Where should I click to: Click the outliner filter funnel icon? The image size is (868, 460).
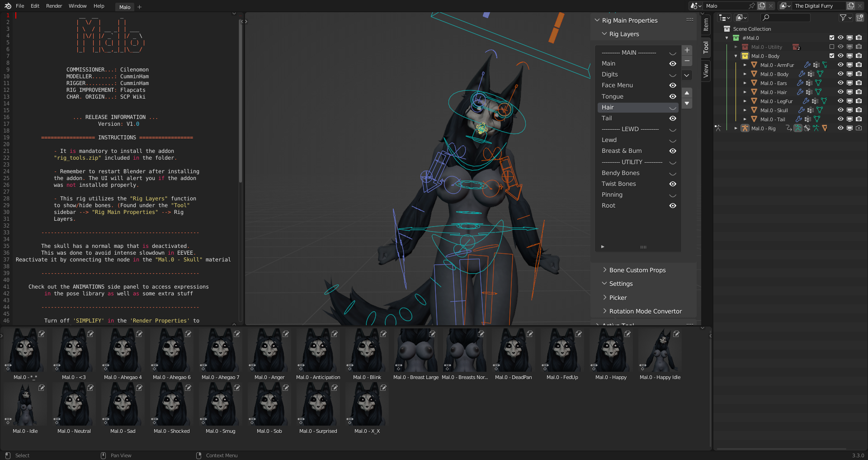pyautogui.click(x=843, y=18)
